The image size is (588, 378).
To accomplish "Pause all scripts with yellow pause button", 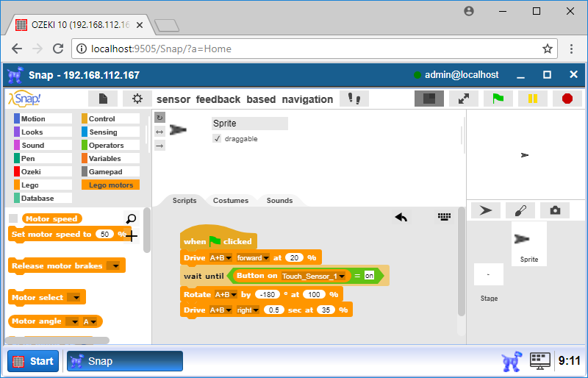I will click(x=532, y=99).
